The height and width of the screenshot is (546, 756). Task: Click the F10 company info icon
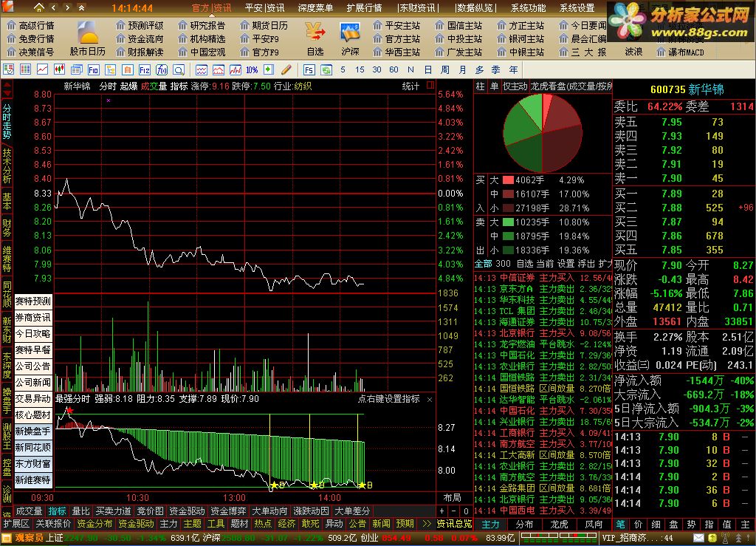94,69
